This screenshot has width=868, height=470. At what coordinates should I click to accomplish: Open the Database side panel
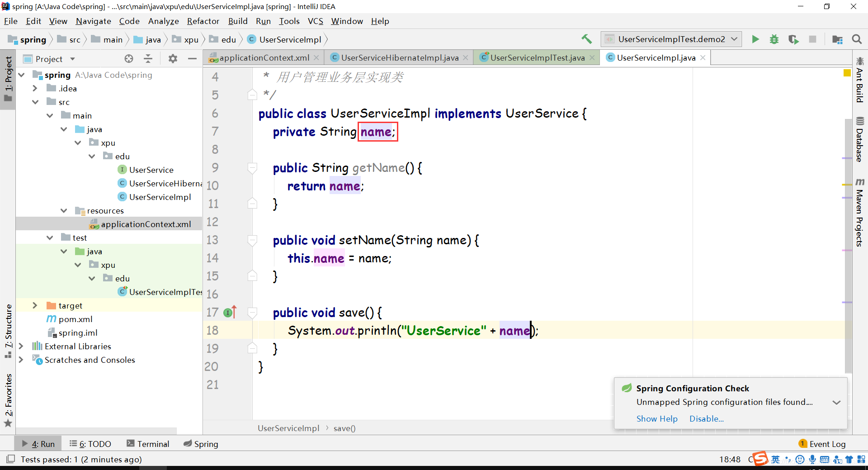coord(859,139)
